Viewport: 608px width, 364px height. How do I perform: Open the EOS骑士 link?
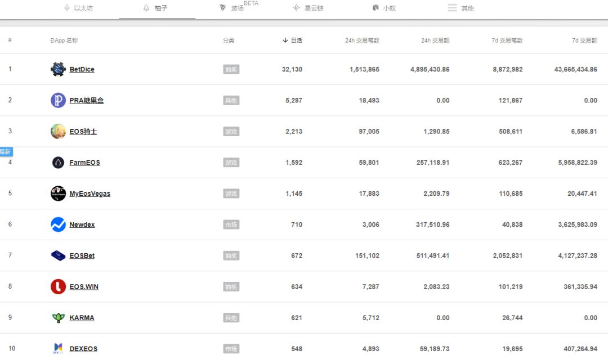[83, 132]
